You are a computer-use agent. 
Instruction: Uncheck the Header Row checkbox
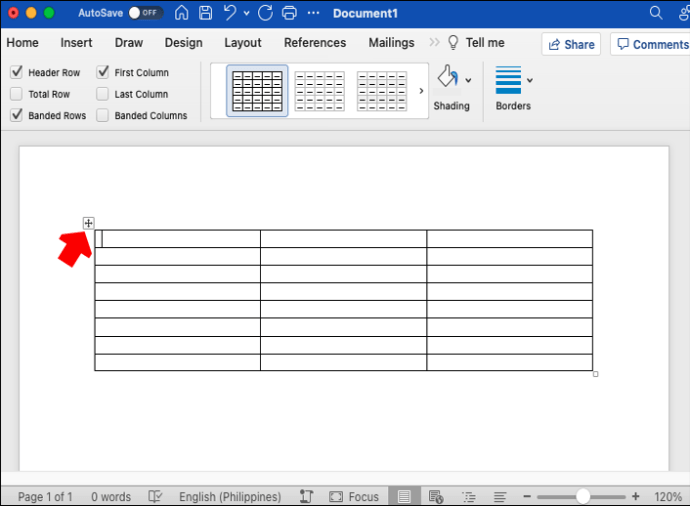16,72
